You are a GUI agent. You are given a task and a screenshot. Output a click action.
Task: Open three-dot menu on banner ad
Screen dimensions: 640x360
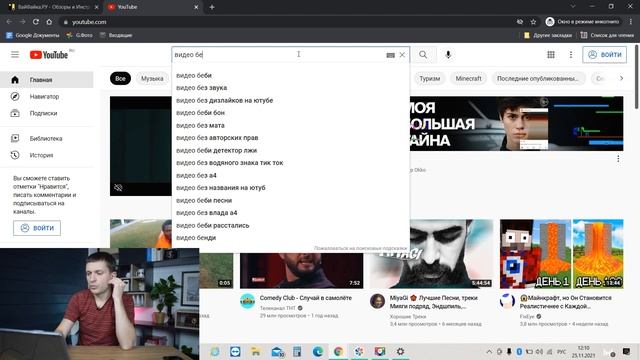[x=618, y=158]
